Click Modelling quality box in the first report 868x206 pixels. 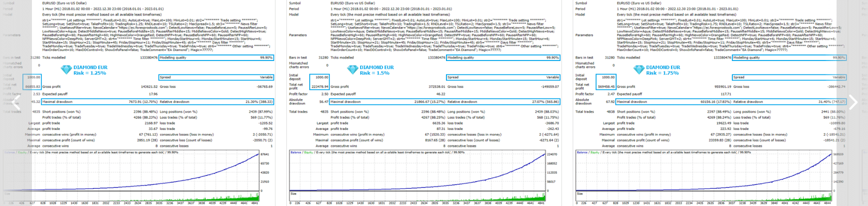point(216,57)
